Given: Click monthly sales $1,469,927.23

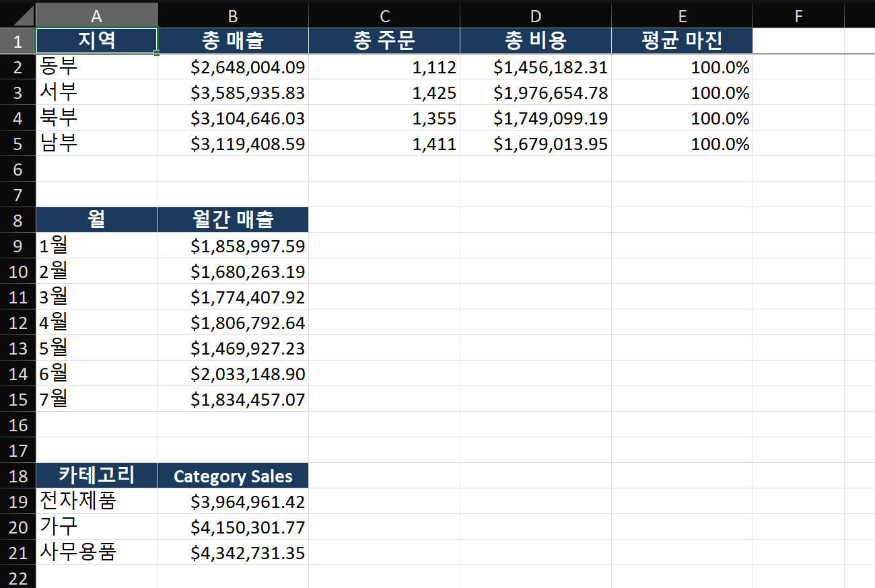Looking at the screenshot, I should pos(233,348).
